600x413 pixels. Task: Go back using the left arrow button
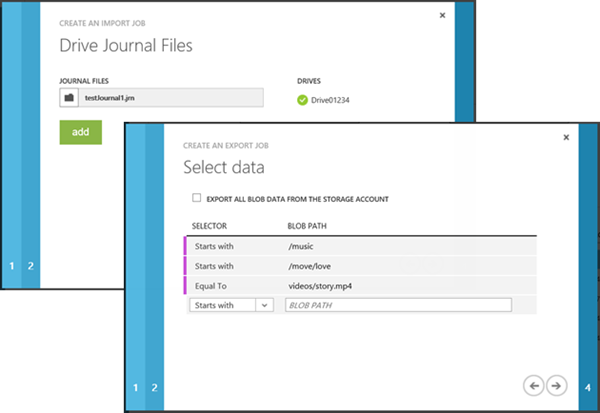coord(534,385)
